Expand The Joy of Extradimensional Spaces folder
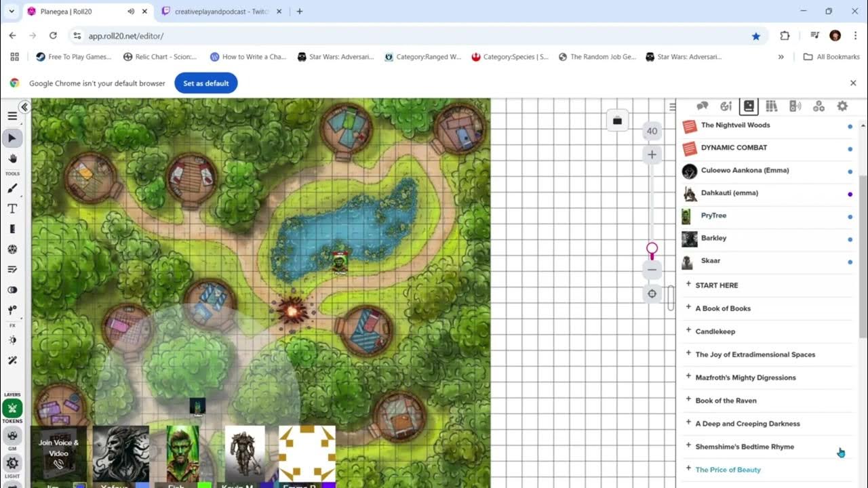 (x=688, y=354)
